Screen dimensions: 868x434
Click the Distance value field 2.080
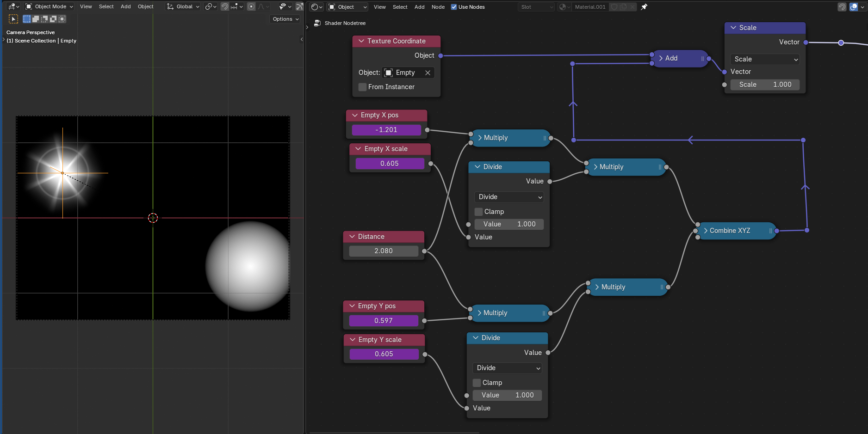coord(383,251)
